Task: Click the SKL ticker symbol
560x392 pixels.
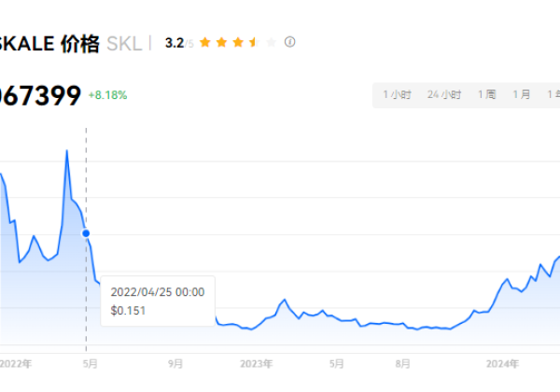Action: click(124, 44)
